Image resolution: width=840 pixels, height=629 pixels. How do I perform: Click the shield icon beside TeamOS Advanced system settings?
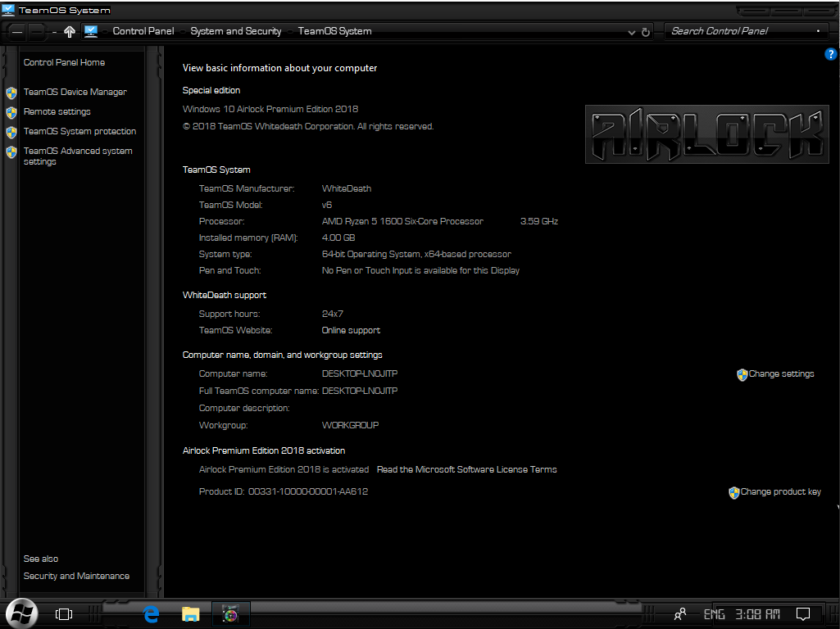coord(11,152)
